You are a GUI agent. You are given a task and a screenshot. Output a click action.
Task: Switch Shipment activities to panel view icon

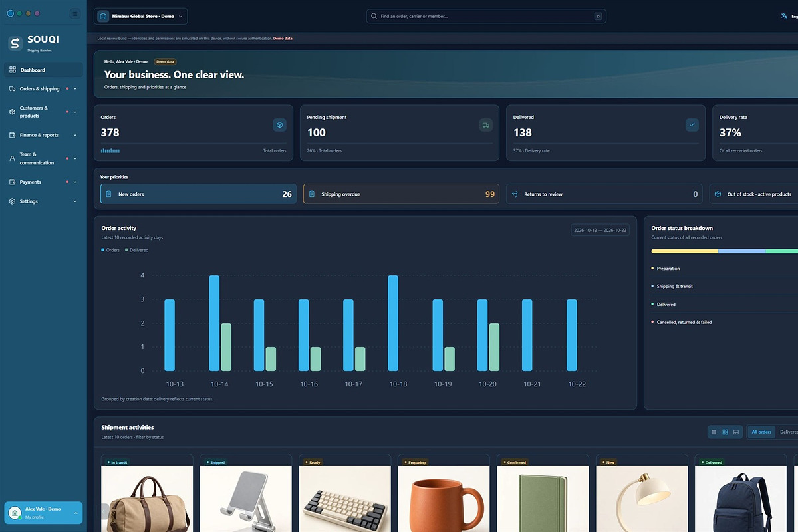coord(736,432)
